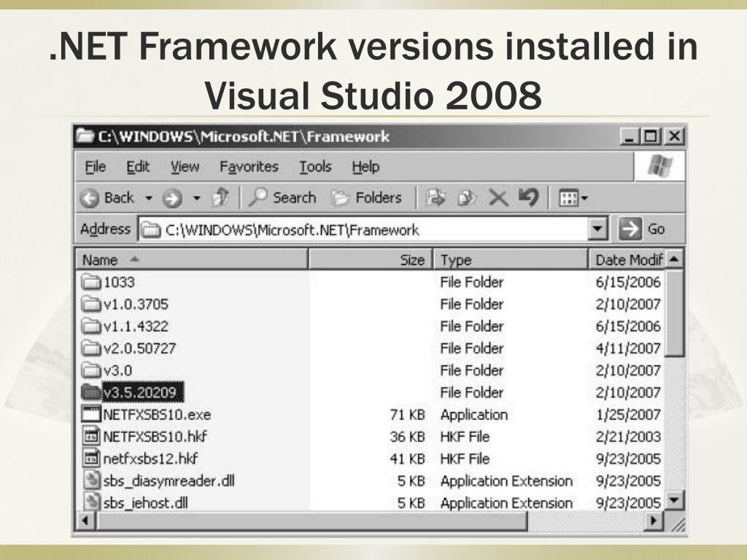Sort files by the Size column
747x560 pixels.
tap(370, 260)
